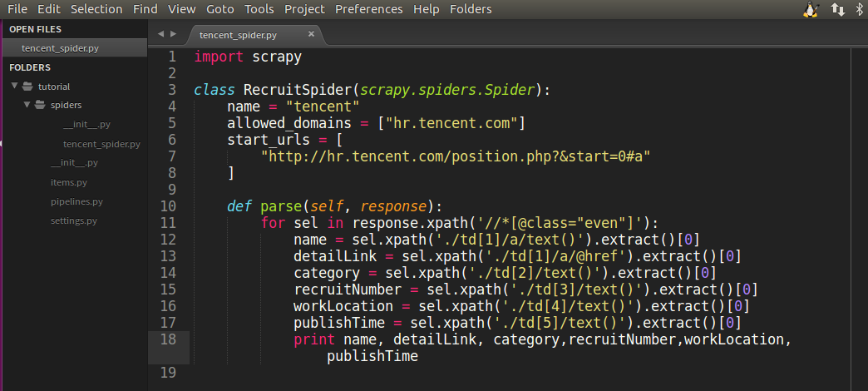868x391 pixels.
Task: Click the tutorial folder icon
Action: pyautogui.click(x=27, y=87)
